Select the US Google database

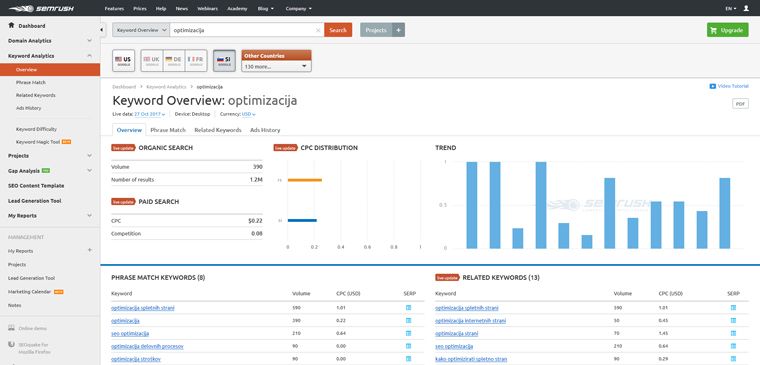(x=124, y=61)
